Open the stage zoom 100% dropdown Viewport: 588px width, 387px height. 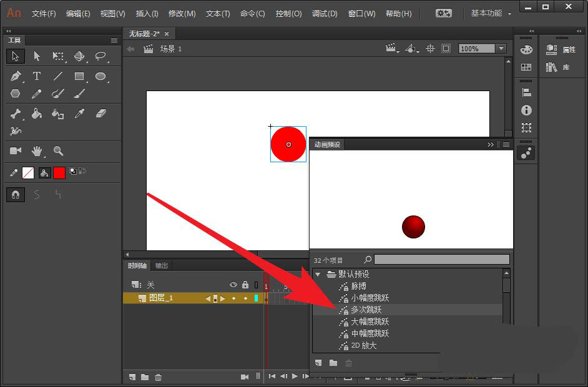[501, 49]
